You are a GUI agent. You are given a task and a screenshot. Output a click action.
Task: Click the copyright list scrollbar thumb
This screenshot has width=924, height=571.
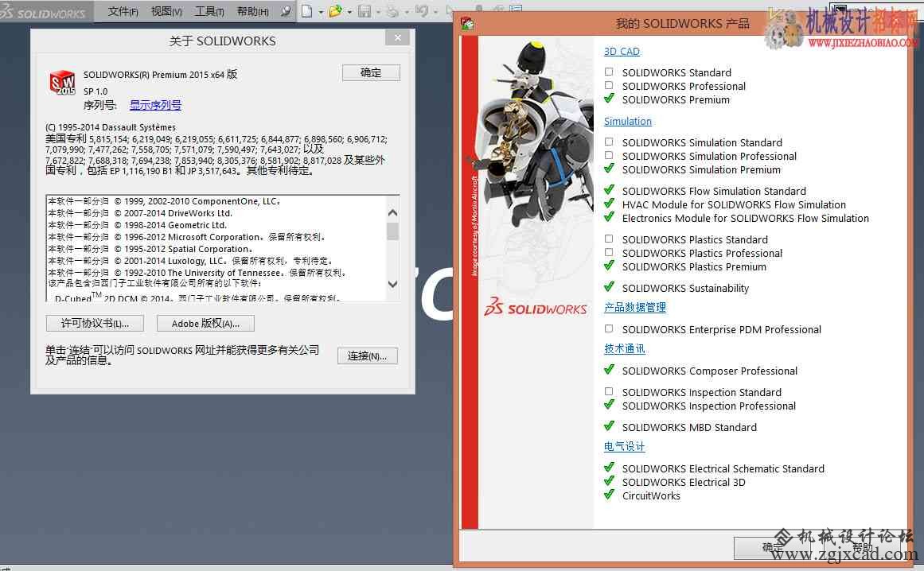393,231
